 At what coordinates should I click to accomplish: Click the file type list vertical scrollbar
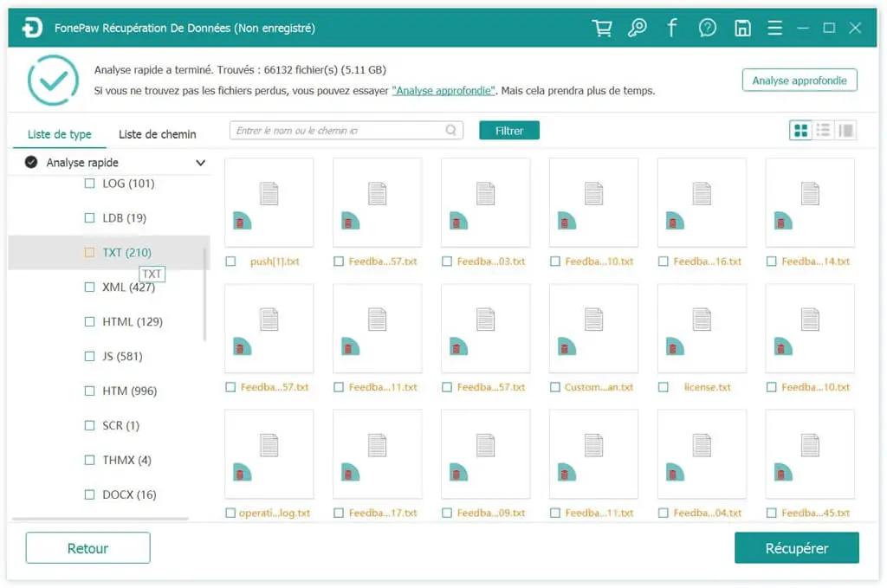205,294
